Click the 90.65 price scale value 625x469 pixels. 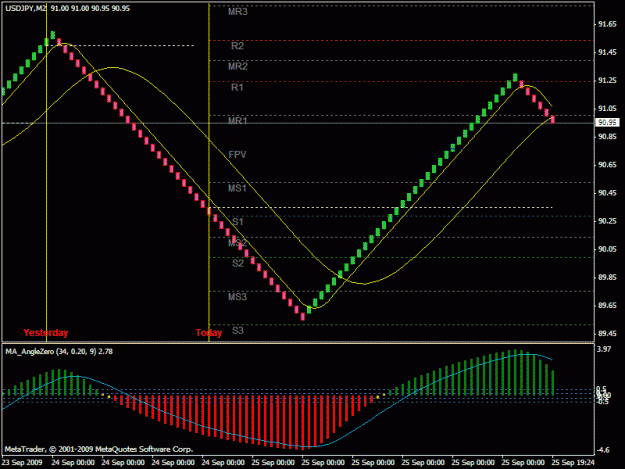(607, 165)
